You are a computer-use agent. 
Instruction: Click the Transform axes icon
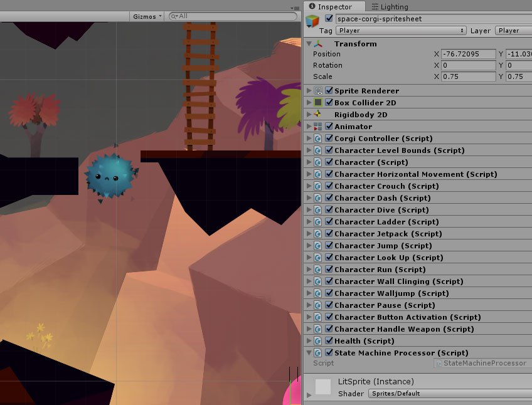[x=319, y=44]
